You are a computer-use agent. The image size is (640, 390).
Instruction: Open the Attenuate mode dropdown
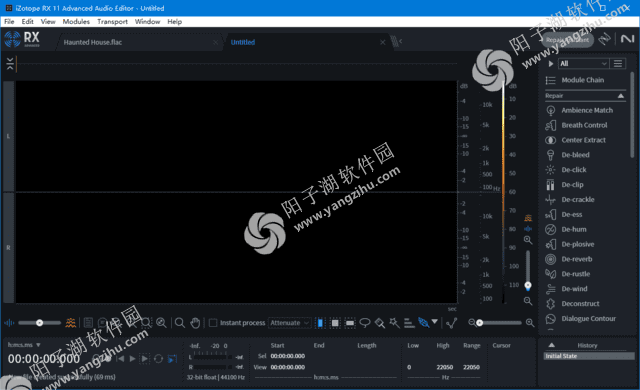click(289, 323)
